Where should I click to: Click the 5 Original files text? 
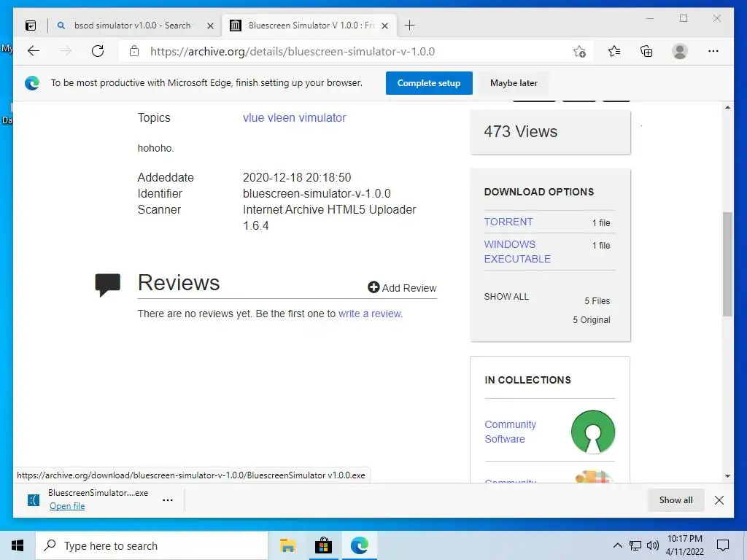coord(591,320)
